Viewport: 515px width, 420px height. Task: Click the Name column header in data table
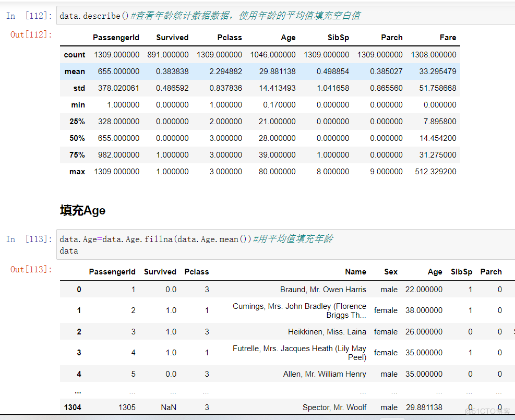[x=355, y=272]
